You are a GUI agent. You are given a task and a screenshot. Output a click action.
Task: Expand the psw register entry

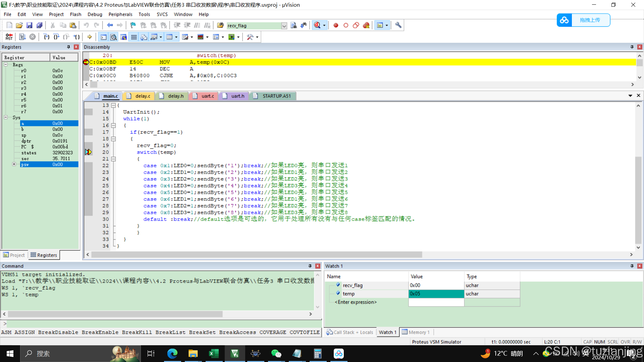14,164
